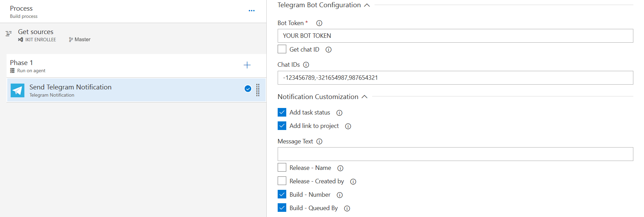Click the Build process subtitle
The height and width of the screenshot is (217, 644).
point(24,17)
